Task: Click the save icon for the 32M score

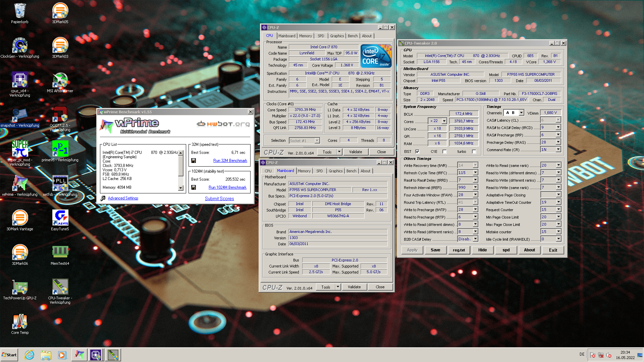Action: click(x=194, y=161)
